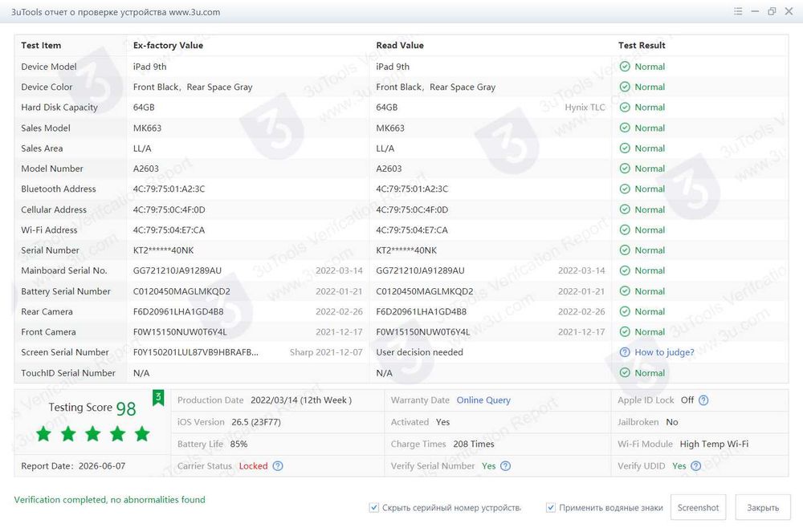This screenshot has width=803, height=532.
Task: Click the Test Result column header
Action: click(642, 45)
